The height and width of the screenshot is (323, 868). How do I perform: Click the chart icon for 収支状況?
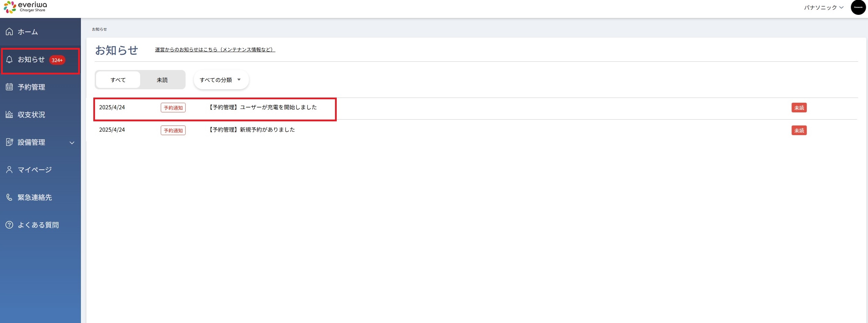(9, 114)
